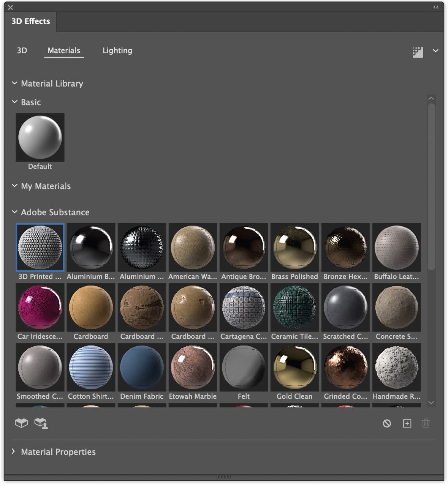Choose the Brass Polished material
Screen dimensions: 448x486
[294, 247]
